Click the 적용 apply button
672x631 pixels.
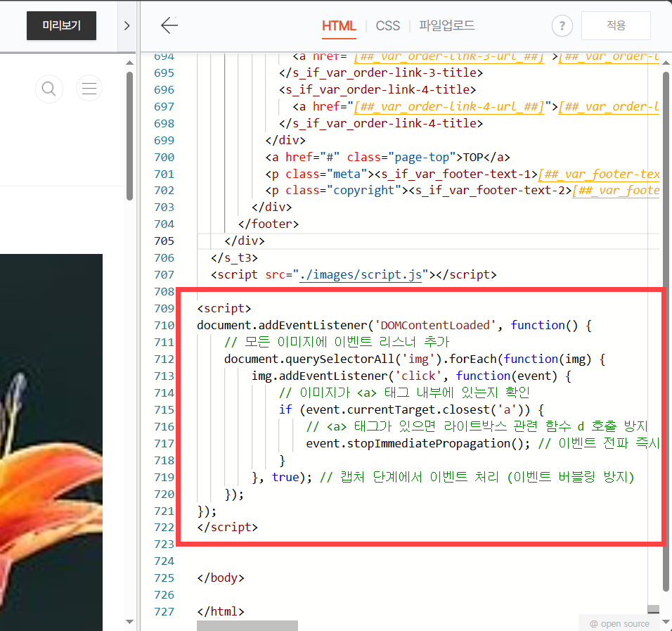pyautogui.click(x=616, y=26)
